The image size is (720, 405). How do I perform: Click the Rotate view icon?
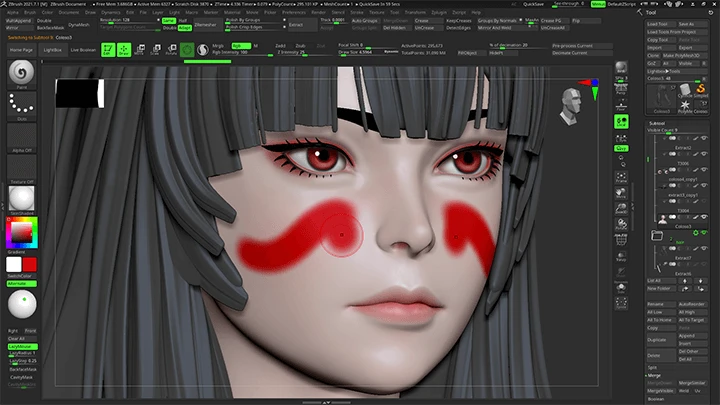(621, 225)
